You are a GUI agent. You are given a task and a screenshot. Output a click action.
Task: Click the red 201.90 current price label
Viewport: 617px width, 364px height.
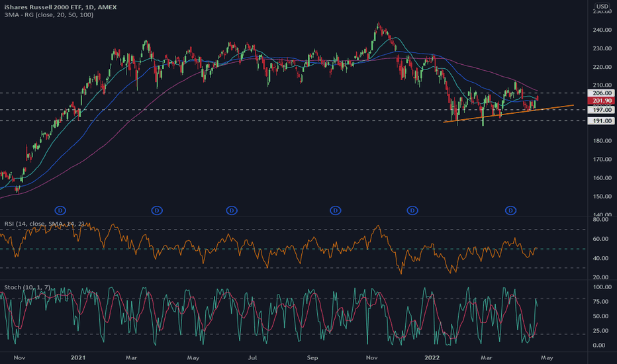click(x=601, y=101)
